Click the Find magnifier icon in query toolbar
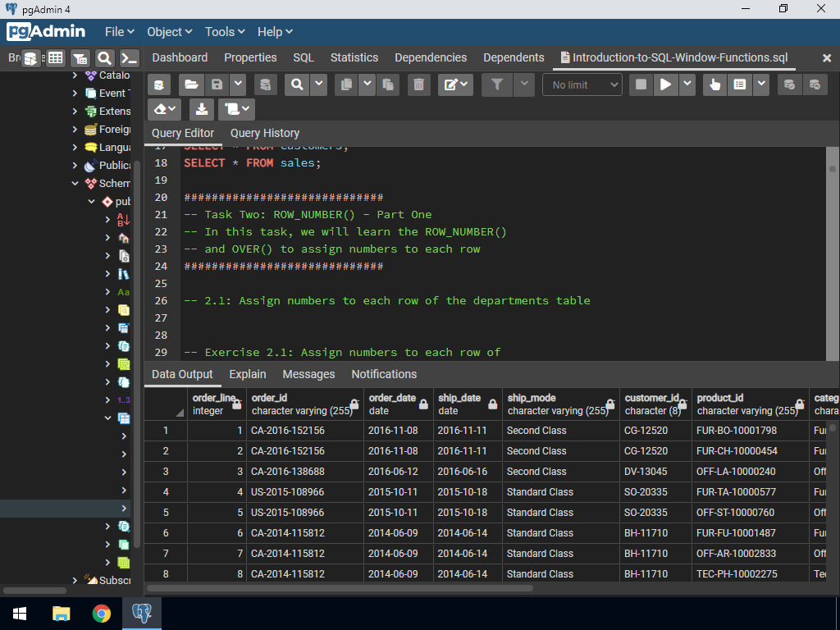 point(297,84)
